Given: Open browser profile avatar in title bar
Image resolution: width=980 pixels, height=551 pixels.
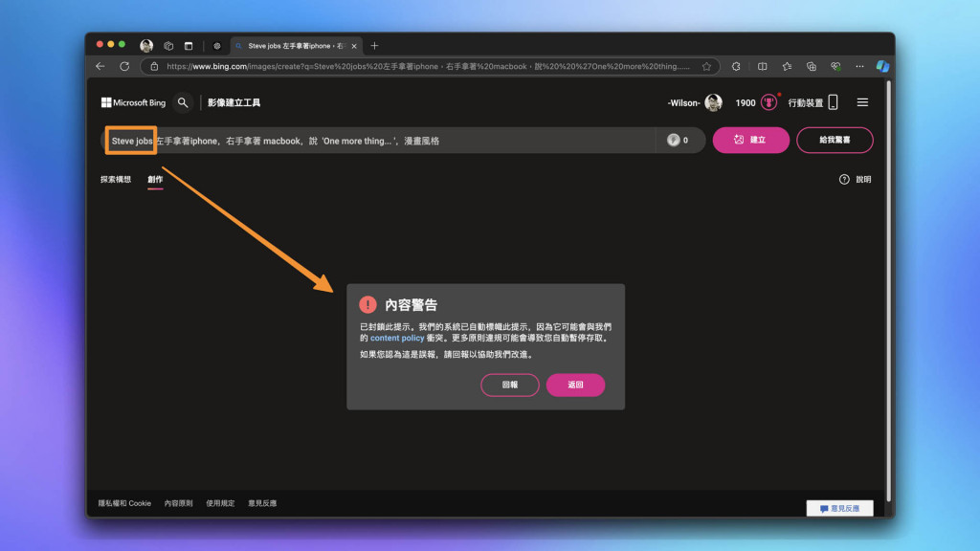Looking at the screenshot, I should click(x=146, y=46).
